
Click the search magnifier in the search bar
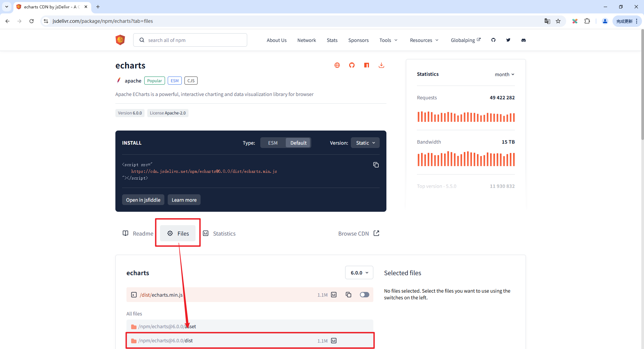click(x=142, y=40)
